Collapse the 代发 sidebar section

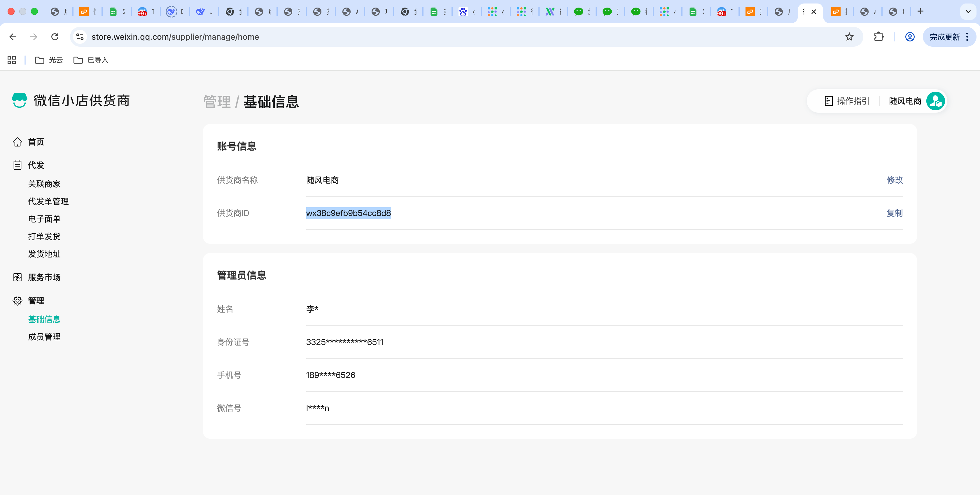pos(36,165)
